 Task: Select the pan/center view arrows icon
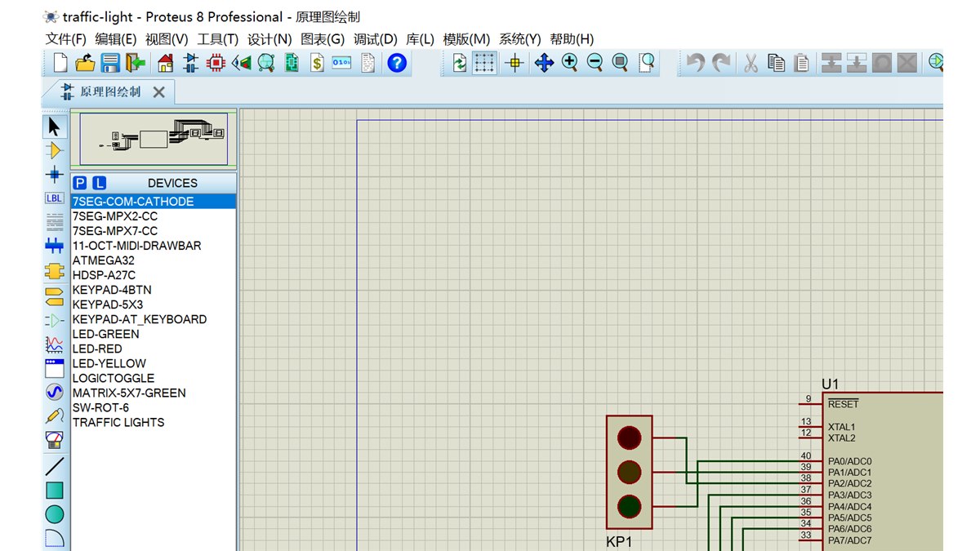click(x=544, y=63)
